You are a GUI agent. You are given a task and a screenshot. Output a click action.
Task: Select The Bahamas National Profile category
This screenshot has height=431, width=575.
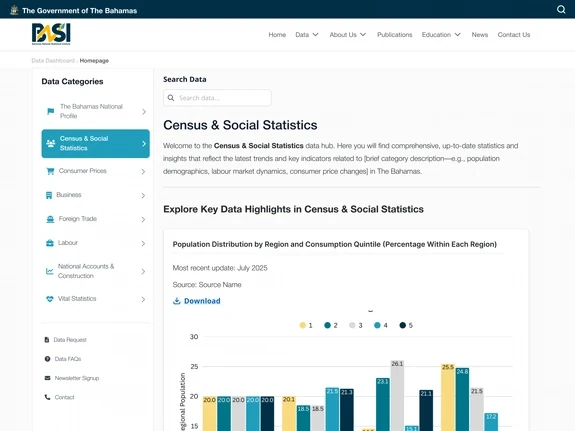[95, 111]
